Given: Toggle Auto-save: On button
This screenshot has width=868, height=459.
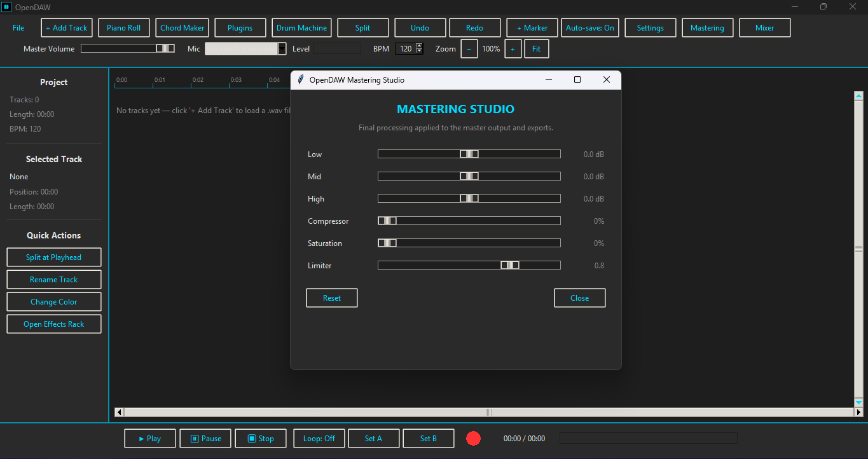Looking at the screenshot, I should [590, 28].
